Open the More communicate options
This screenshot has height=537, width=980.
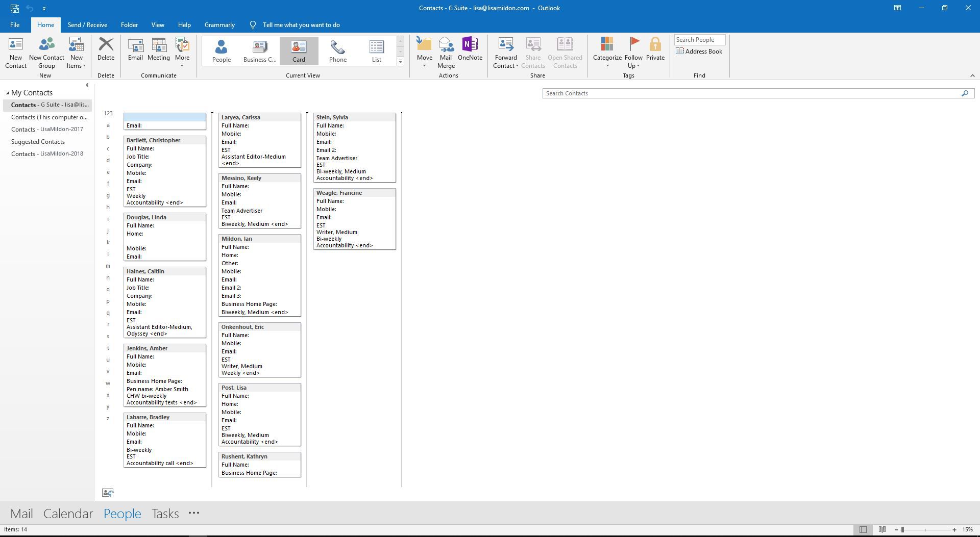click(x=182, y=53)
